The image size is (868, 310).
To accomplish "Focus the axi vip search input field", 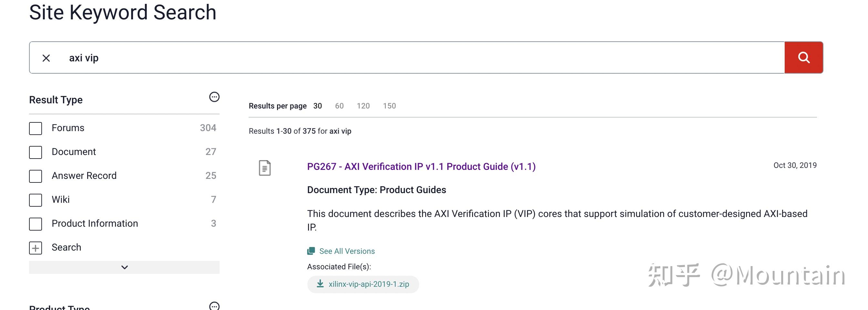I will [x=404, y=58].
